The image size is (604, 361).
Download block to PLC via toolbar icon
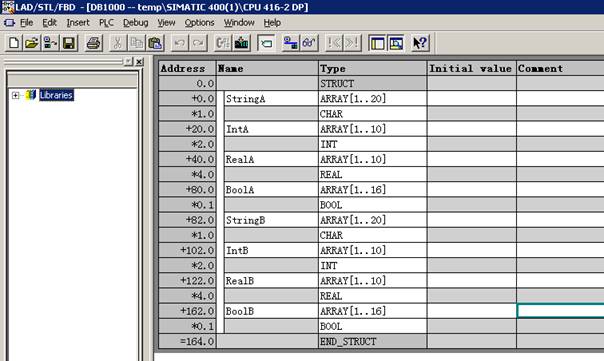pos(242,43)
